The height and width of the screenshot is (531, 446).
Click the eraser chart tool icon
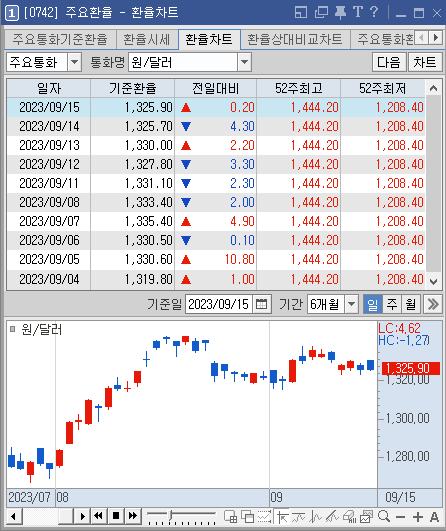[x=349, y=517]
